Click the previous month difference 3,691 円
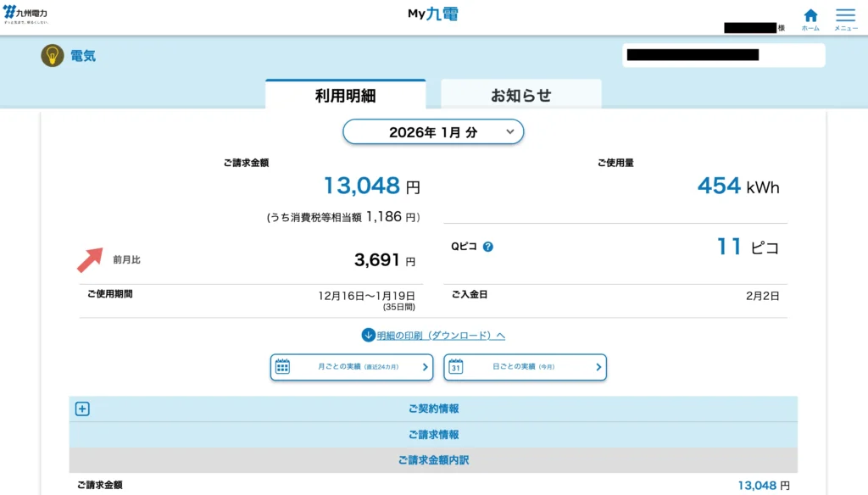The image size is (868, 495). (385, 259)
